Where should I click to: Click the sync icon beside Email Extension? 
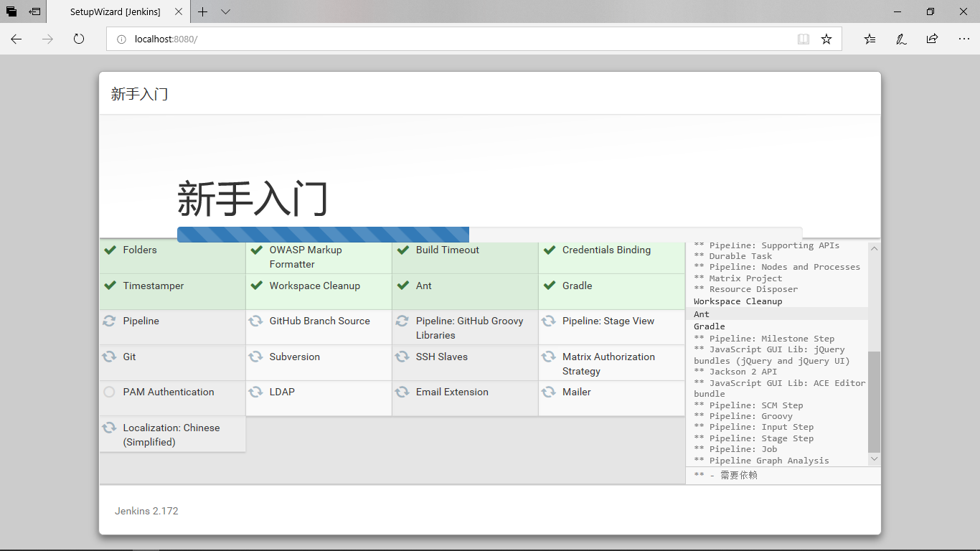coord(402,392)
